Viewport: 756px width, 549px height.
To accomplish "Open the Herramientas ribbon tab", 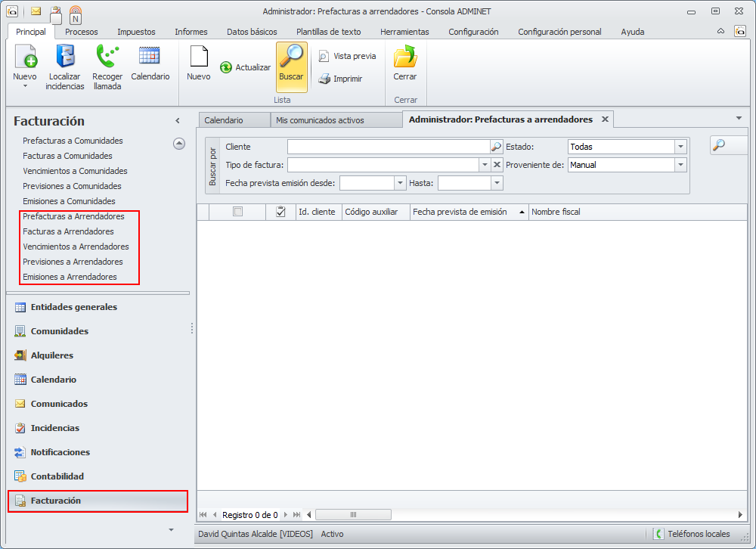I will tap(404, 32).
